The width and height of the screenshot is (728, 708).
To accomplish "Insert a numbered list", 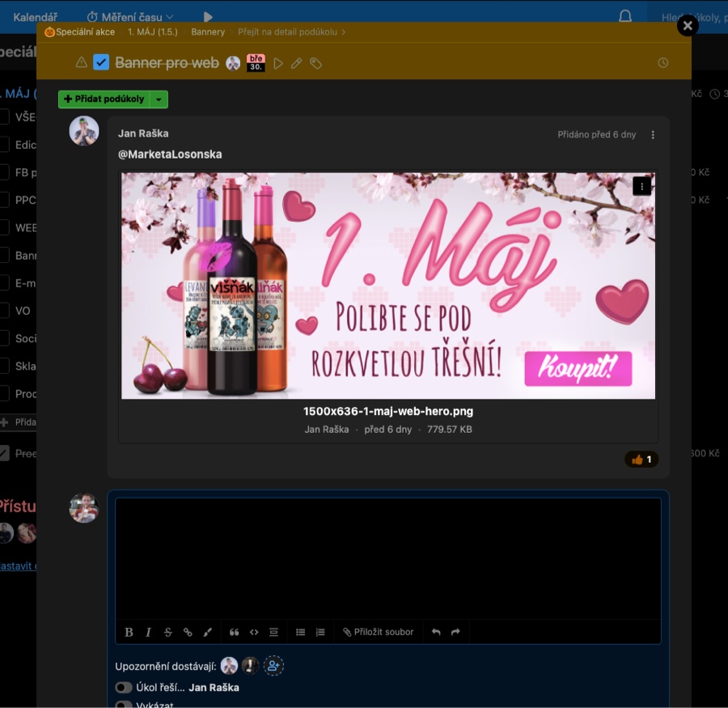I will coord(320,632).
